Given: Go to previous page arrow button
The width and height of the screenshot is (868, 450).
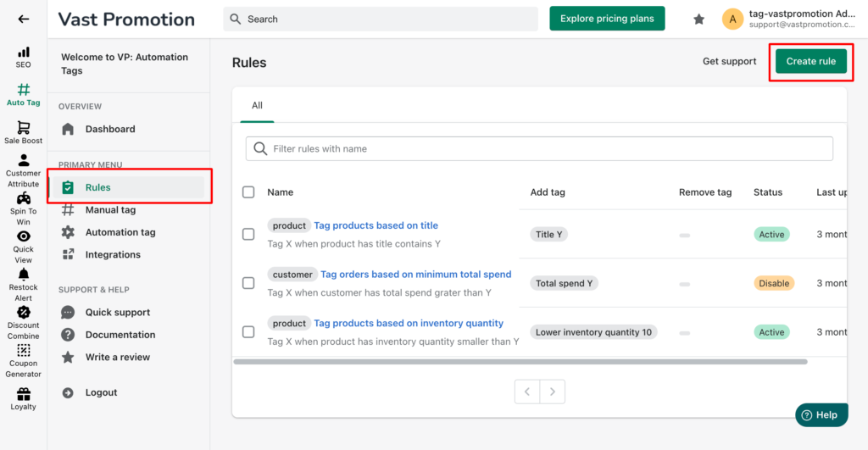Looking at the screenshot, I should click(527, 392).
